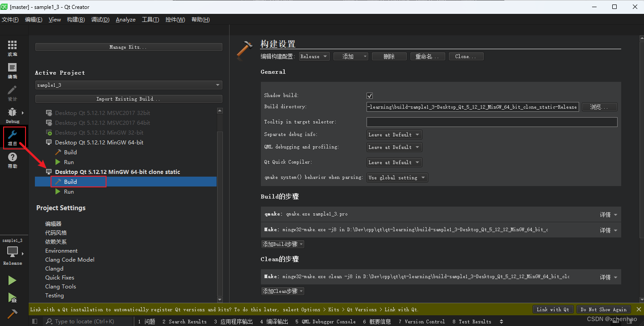Click the locator magnifier icon
Image resolution: width=644 pixels, height=326 pixels.
tap(49, 321)
